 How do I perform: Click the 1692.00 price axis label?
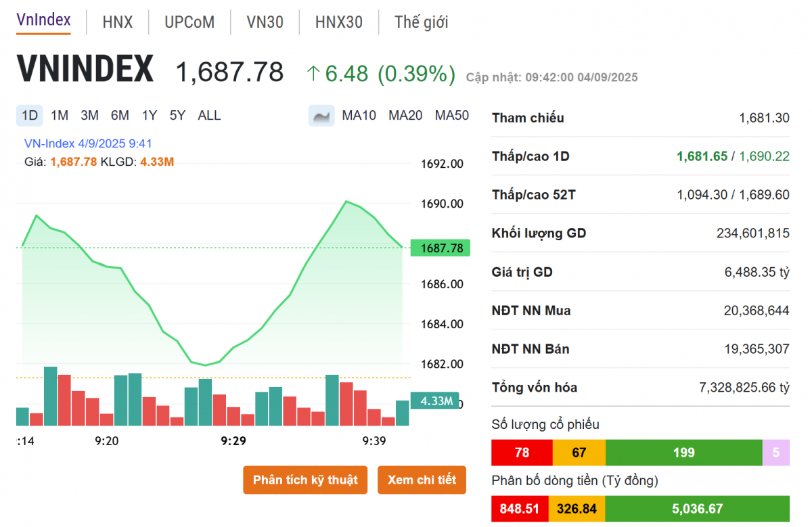(x=442, y=164)
